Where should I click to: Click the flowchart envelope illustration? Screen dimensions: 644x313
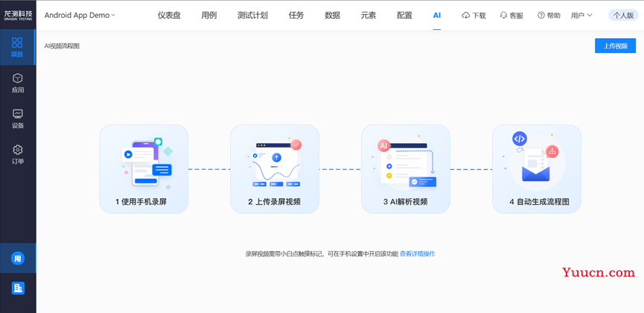point(535,160)
